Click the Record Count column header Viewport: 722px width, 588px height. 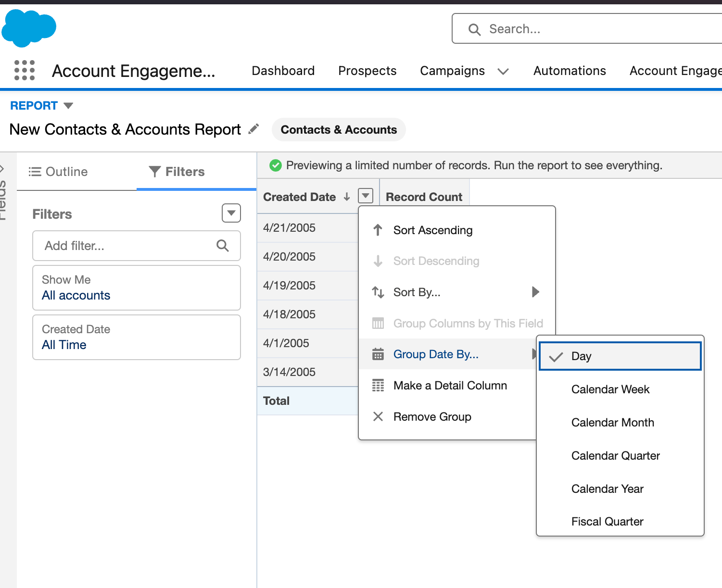point(424,197)
